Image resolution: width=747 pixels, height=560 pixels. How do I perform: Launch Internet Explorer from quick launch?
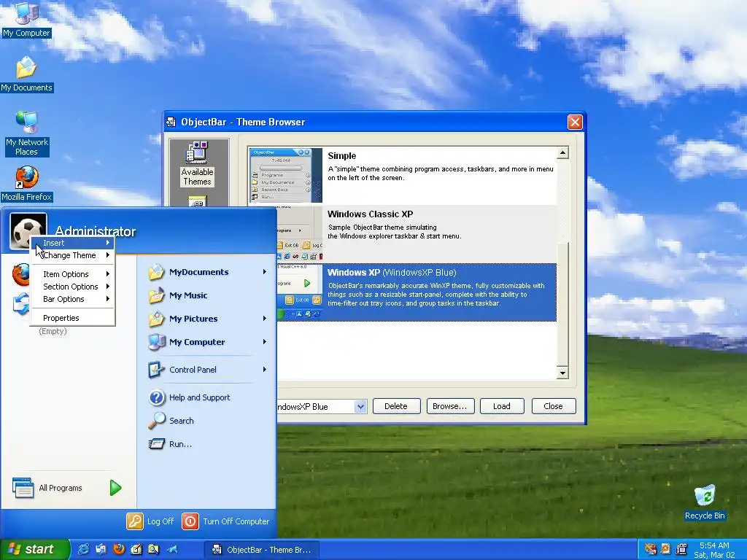(x=83, y=550)
